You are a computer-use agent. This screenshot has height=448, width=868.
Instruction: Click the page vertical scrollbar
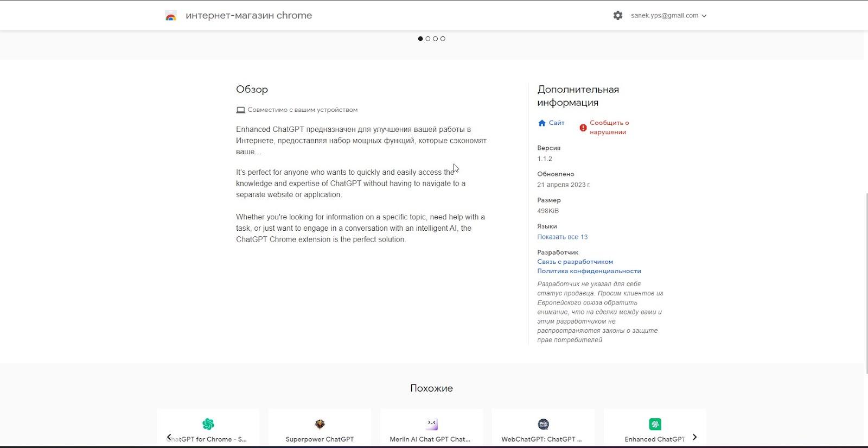(x=866, y=282)
